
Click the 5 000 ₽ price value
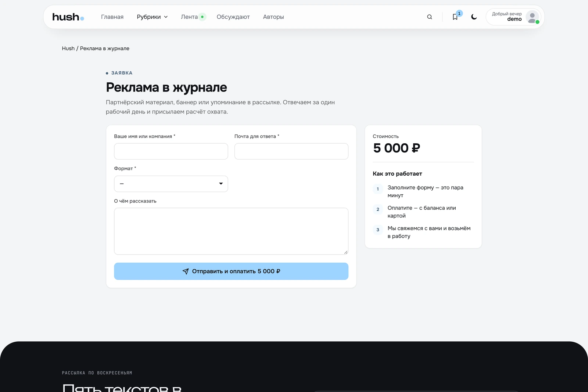tap(397, 148)
